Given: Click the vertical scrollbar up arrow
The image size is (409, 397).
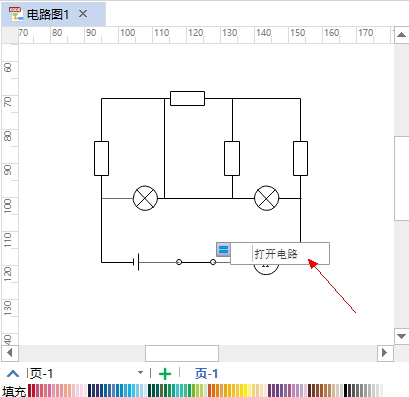Looking at the screenshot, I should [401, 35].
